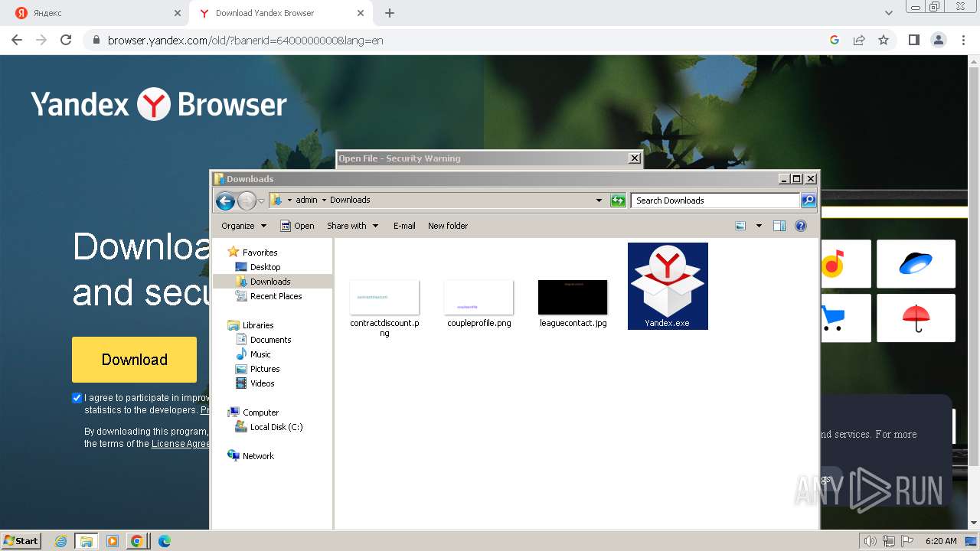Open Microsoft Edge from the taskbar

[164, 541]
